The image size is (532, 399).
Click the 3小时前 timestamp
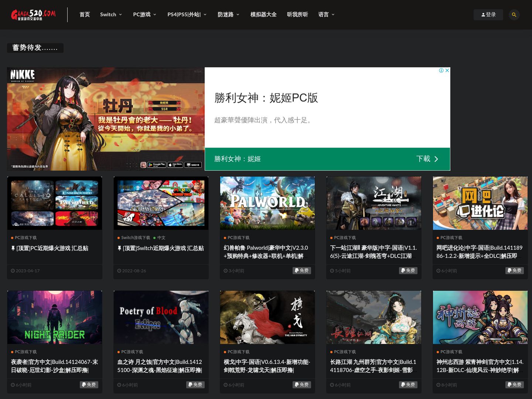coord(236,271)
